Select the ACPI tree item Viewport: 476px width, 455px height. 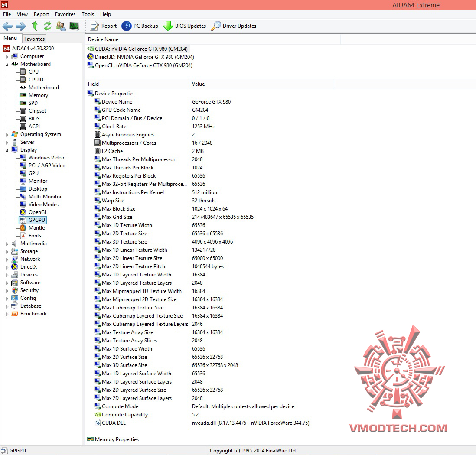pyautogui.click(x=34, y=127)
